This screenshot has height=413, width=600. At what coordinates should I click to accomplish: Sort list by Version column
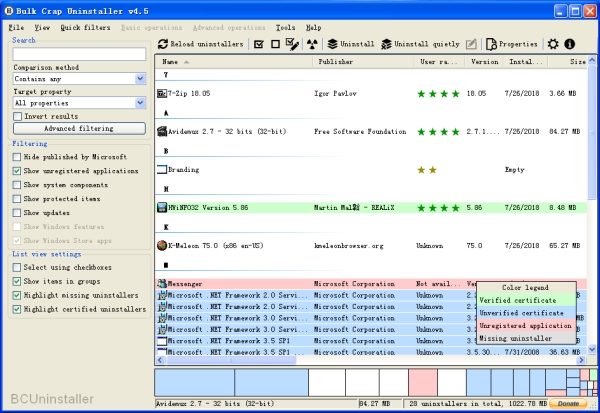tap(484, 62)
